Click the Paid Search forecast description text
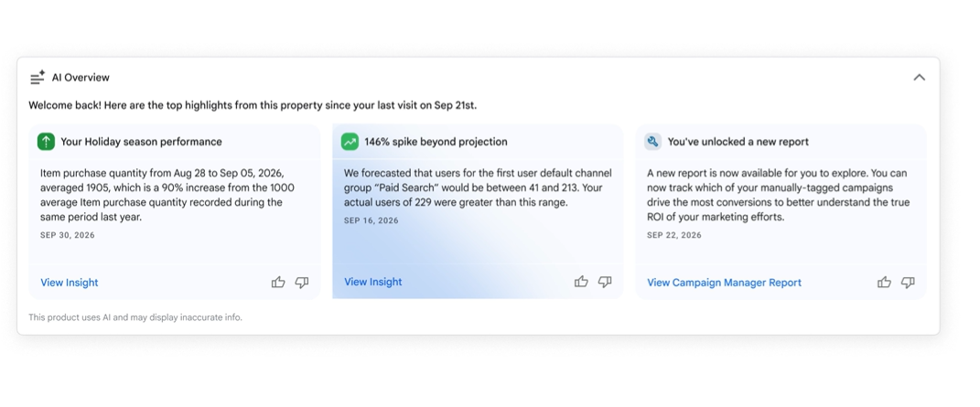Viewport: 980px width, 407px height. (479, 187)
